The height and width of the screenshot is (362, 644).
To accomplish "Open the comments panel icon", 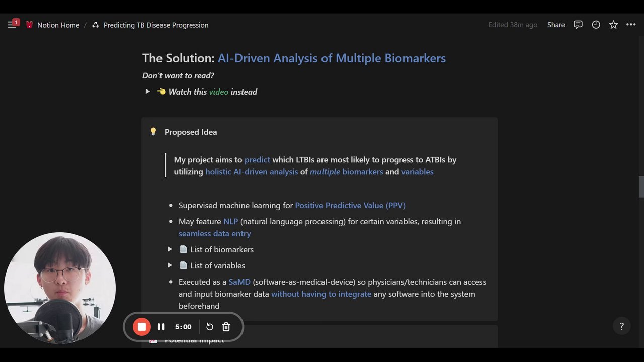I will [x=578, y=25].
